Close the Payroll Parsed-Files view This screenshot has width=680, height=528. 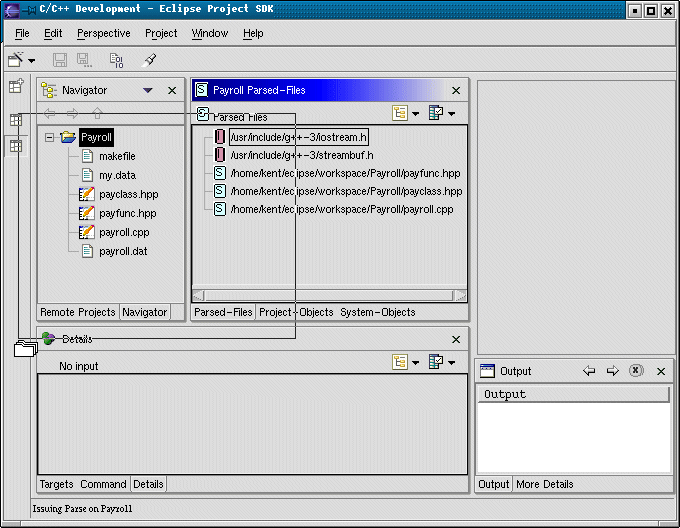457,90
